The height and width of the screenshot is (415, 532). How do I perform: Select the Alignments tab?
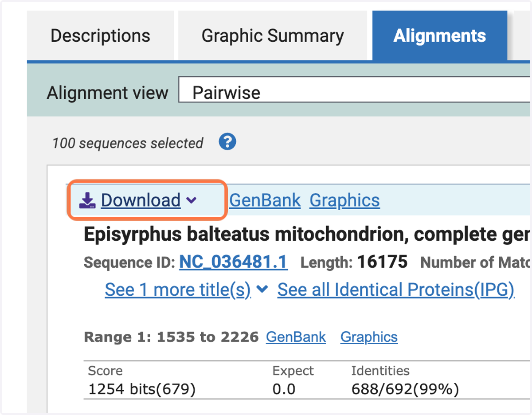click(440, 35)
